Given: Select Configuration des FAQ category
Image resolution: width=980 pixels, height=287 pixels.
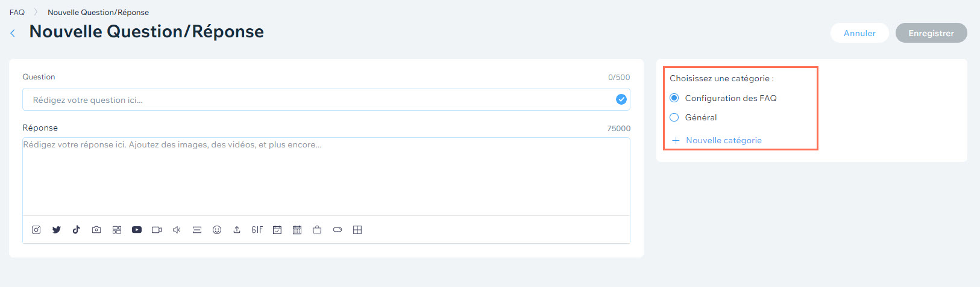Looking at the screenshot, I should click(723, 98).
